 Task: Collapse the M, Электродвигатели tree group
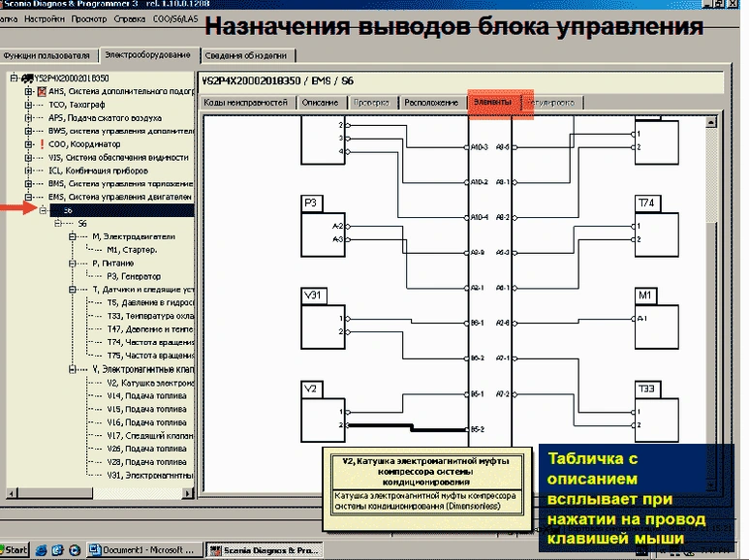(73, 235)
